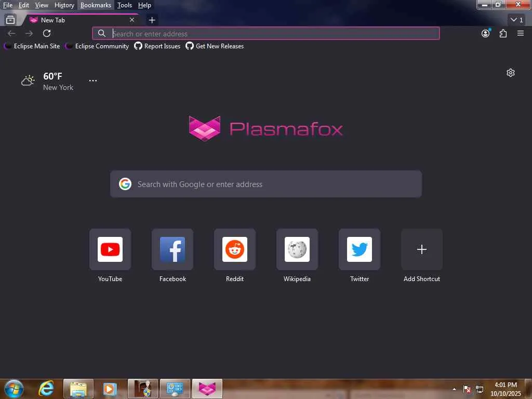The image size is (532, 399).
Task: Close the New Tab tab
Action: (x=132, y=20)
